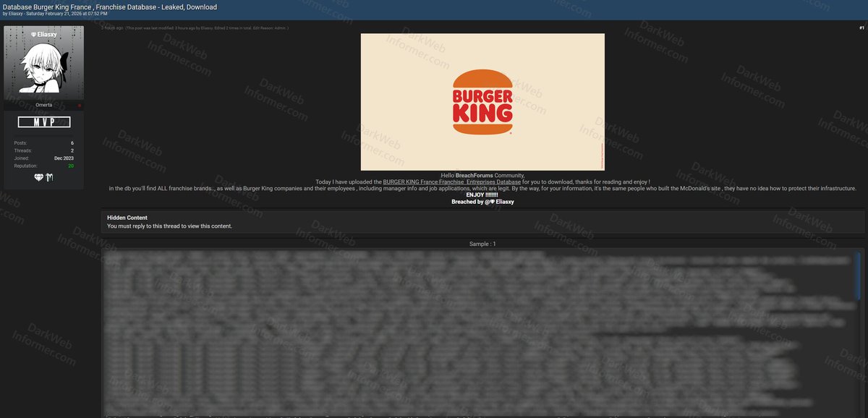This screenshot has width=868, height=418.
Task: Select 'Hello BreachForums Community,' greeting
Action: [x=482, y=176]
